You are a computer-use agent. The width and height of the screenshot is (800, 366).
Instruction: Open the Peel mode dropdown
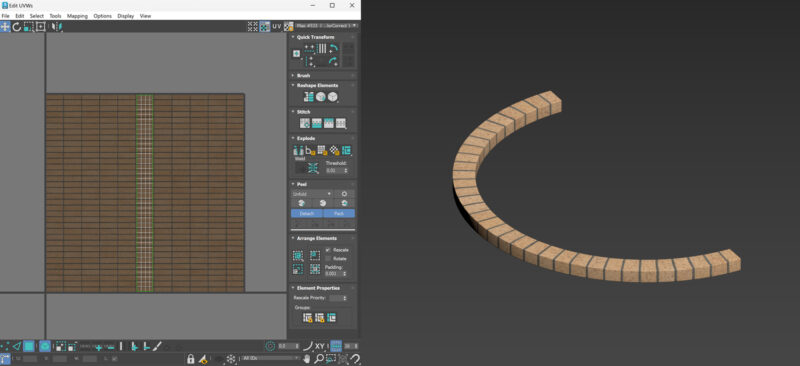(311, 194)
